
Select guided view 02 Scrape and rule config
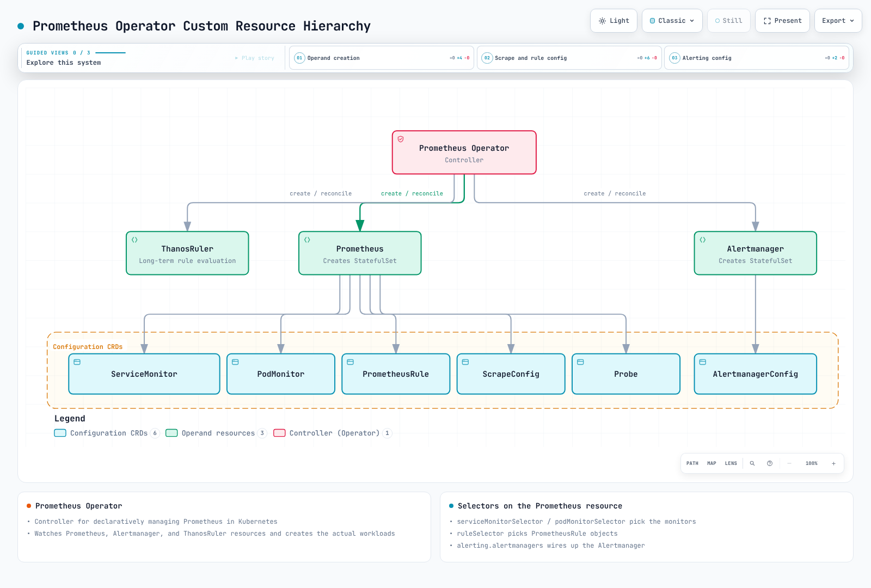[x=569, y=58]
